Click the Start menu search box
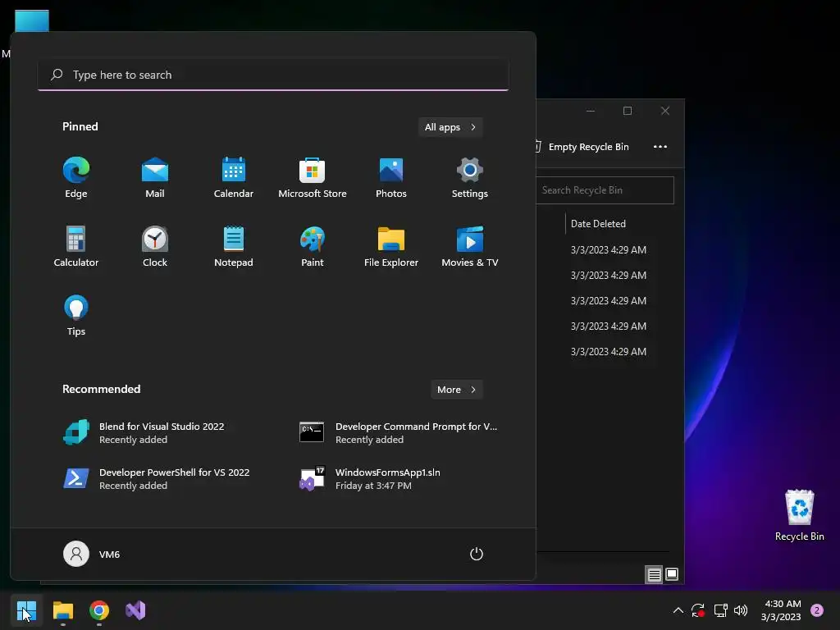 273,75
